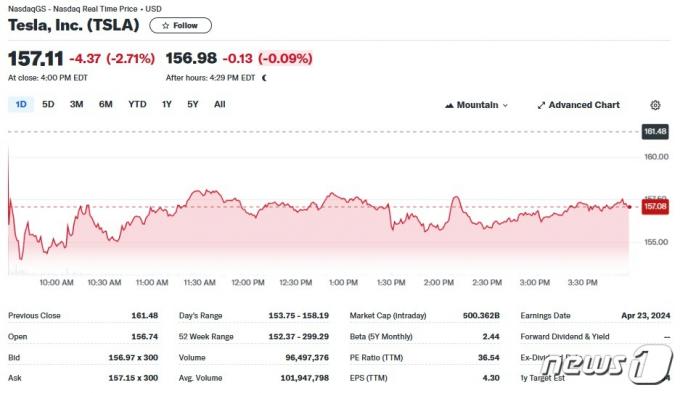Screen dimensions: 680x393
Task: Click the 161.48 previous close chart label
Action: pos(655,131)
